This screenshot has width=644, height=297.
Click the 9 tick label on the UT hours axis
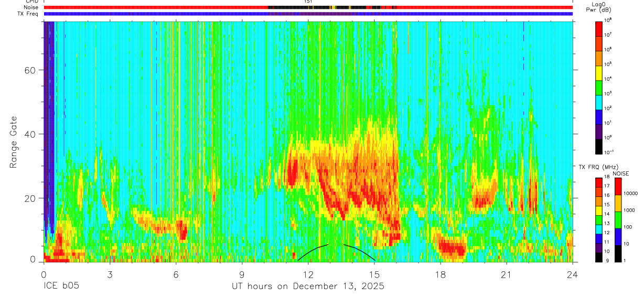(x=242, y=274)
